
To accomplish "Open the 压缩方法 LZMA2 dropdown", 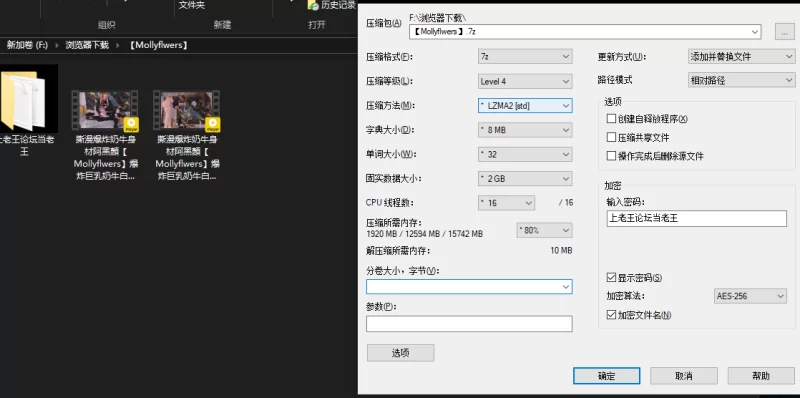I will tap(525, 106).
